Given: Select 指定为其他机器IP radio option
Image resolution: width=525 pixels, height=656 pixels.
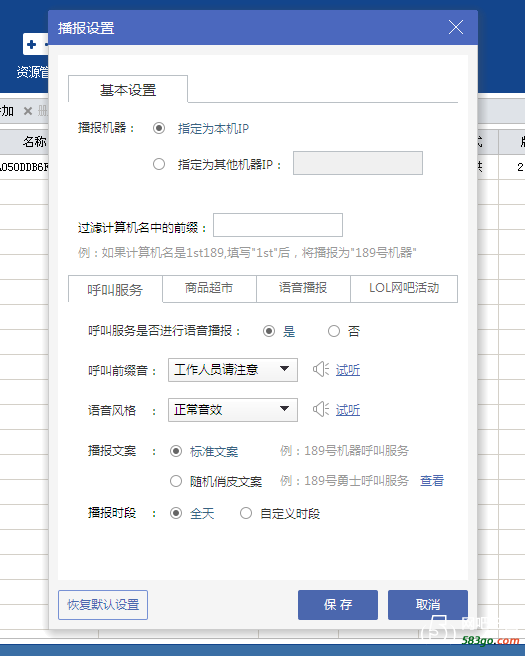Looking at the screenshot, I should click(159, 164).
